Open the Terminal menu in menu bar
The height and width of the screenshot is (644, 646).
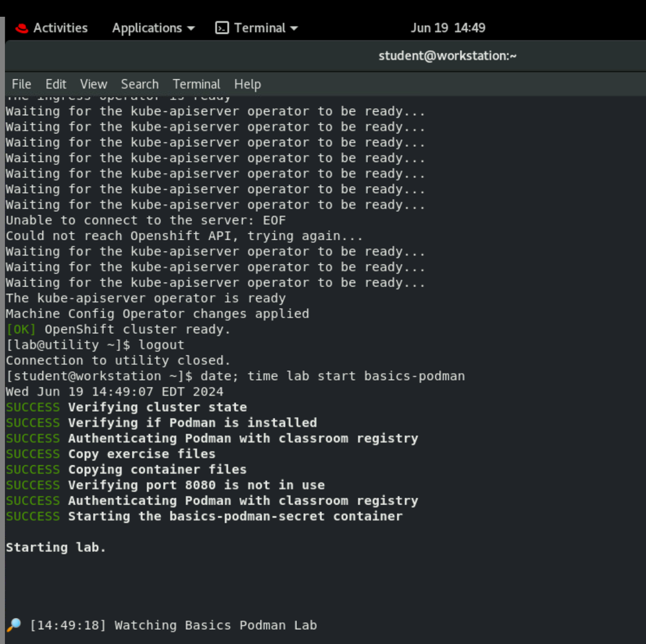click(x=197, y=84)
